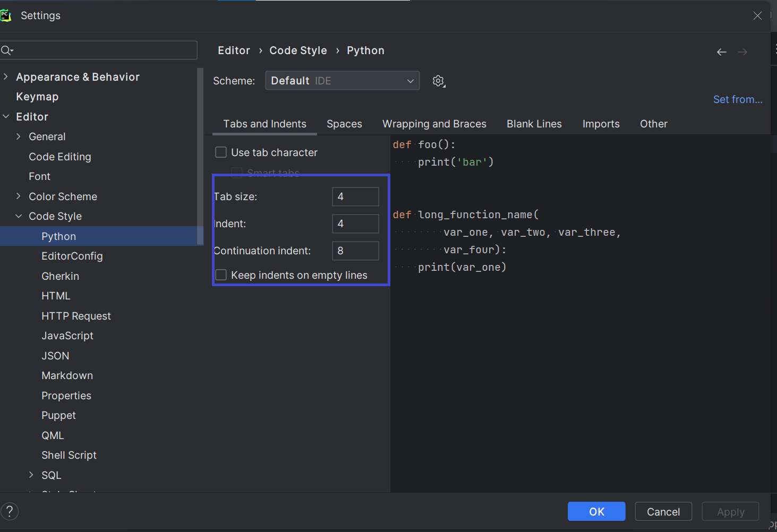Collapse the Code Style subsection
777x532 pixels.
19,216
